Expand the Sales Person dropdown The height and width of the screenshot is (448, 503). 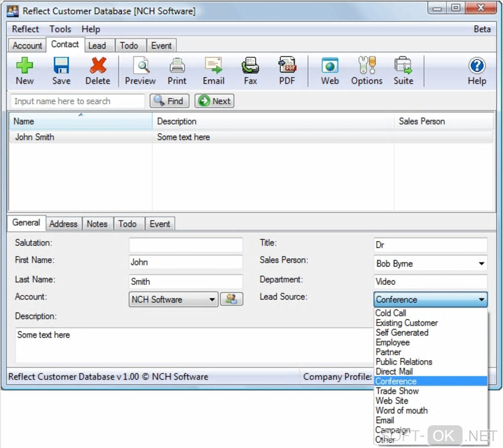481,263
